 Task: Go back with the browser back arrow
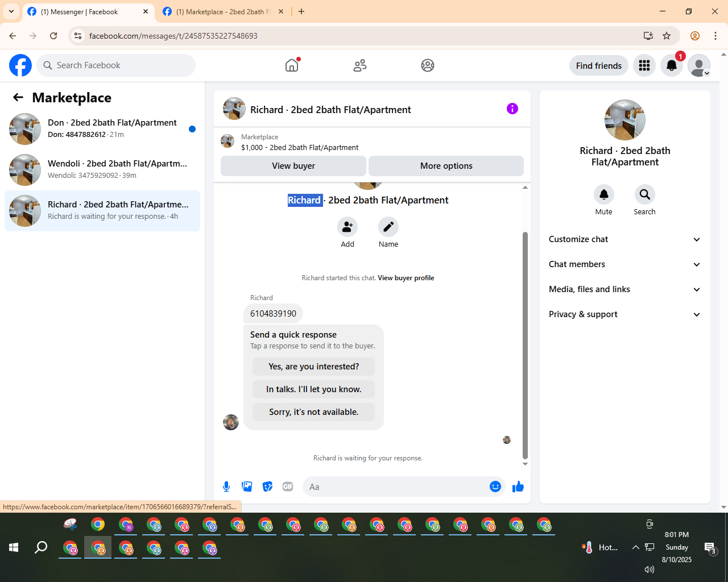coord(13,36)
